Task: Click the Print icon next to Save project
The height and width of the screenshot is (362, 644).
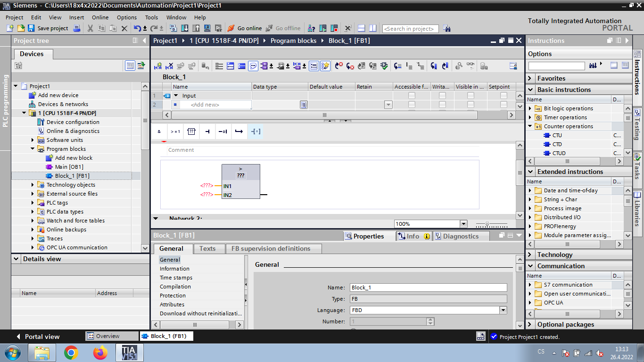Action: coord(77,28)
